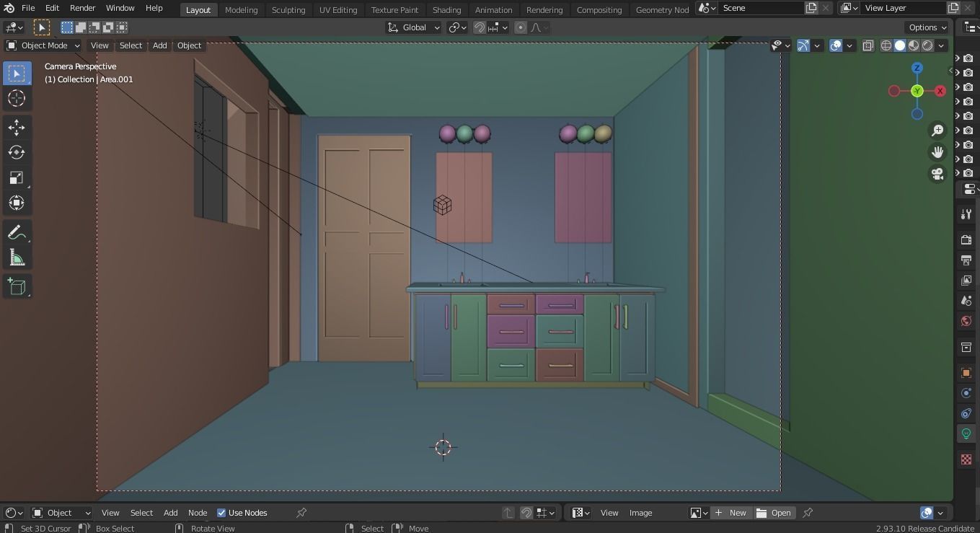This screenshot has width=980, height=533.
Task: Open the pivot point dropdown
Action: coord(458,27)
